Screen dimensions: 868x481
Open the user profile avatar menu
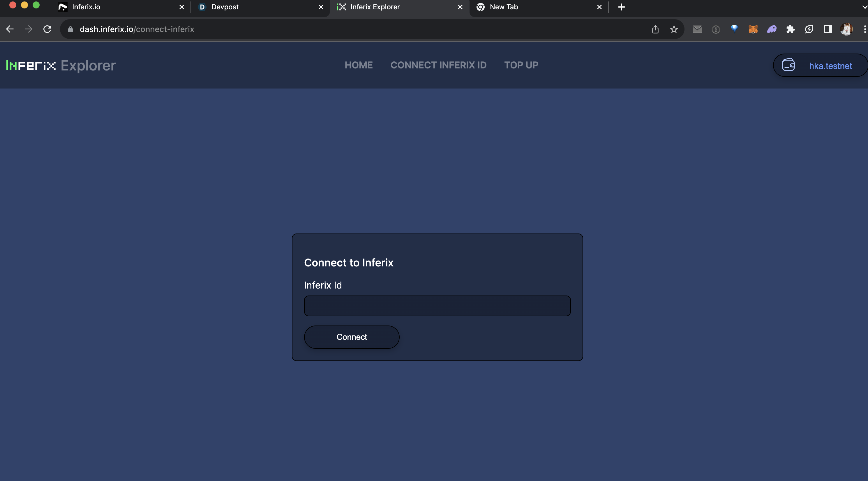(x=846, y=29)
